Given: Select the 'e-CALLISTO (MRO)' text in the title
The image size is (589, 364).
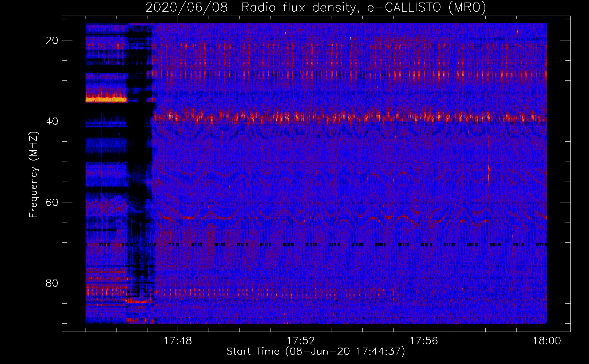Looking at the screenshot, I should click(426, 8).
